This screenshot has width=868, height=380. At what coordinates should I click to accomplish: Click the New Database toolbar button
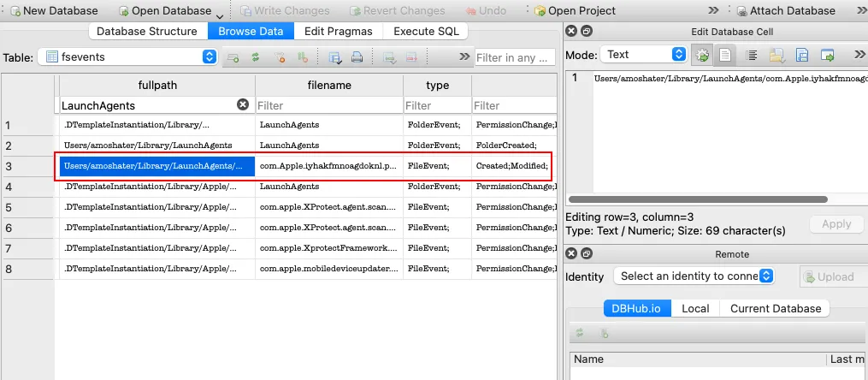(54, 10)
